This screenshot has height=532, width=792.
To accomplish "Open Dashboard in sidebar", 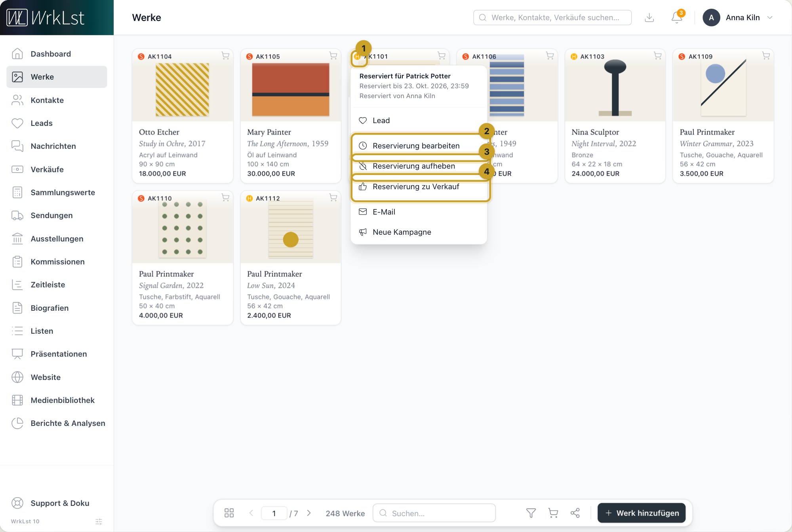I will point(57,54).
